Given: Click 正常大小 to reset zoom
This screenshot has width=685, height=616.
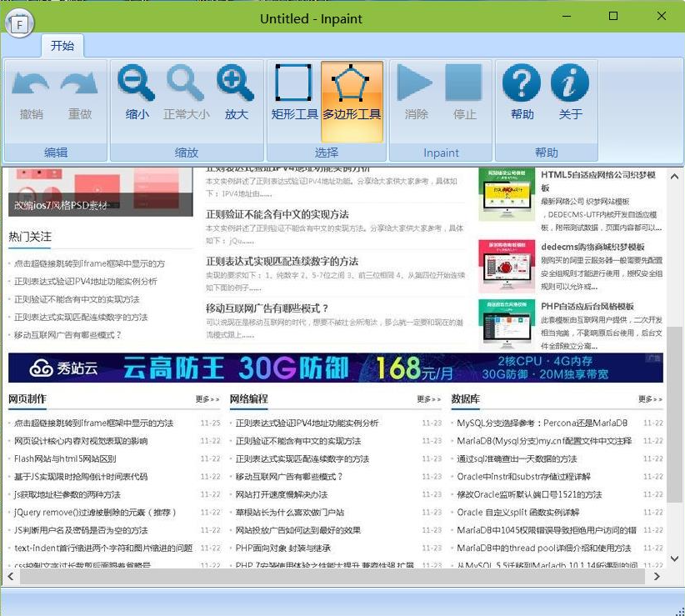Looking at the screenshot, I should point(186,92).
